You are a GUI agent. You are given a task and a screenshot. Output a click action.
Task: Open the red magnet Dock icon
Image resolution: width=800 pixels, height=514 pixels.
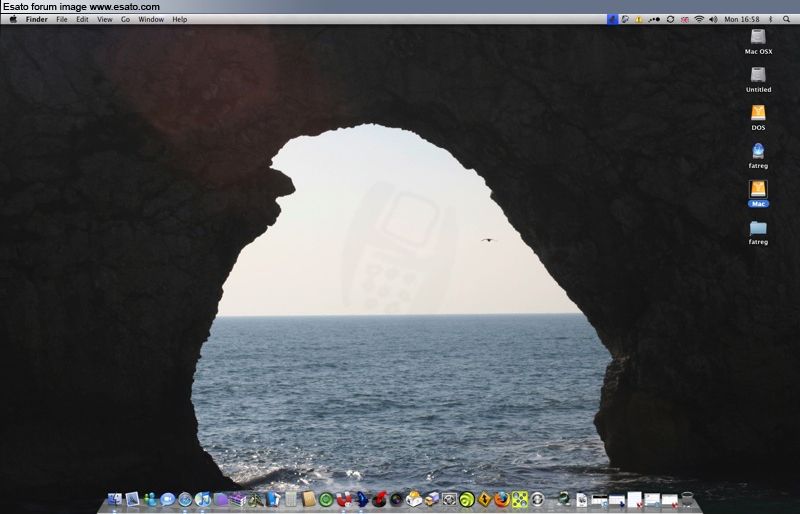(x=344, y=499)
